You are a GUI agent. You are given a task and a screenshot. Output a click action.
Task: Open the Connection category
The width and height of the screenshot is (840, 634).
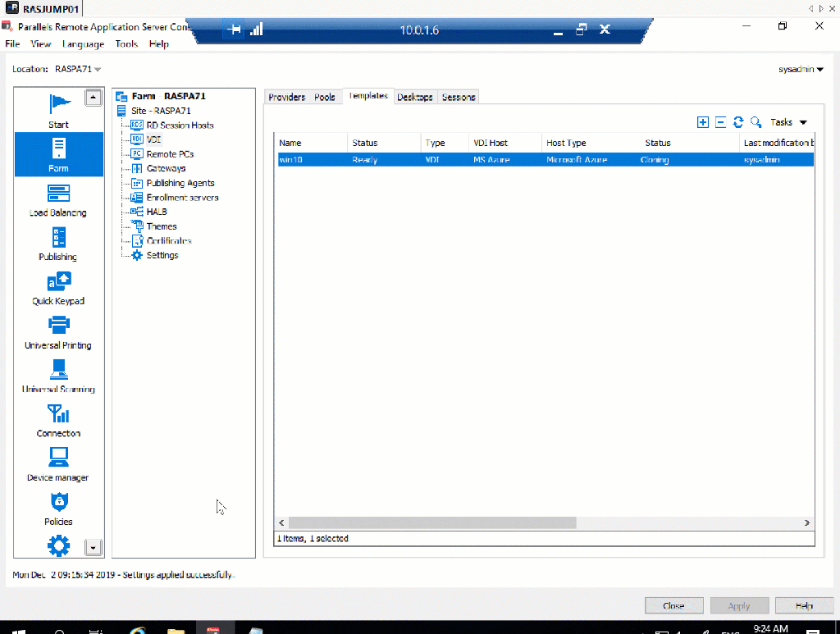[x=58, y=421]
